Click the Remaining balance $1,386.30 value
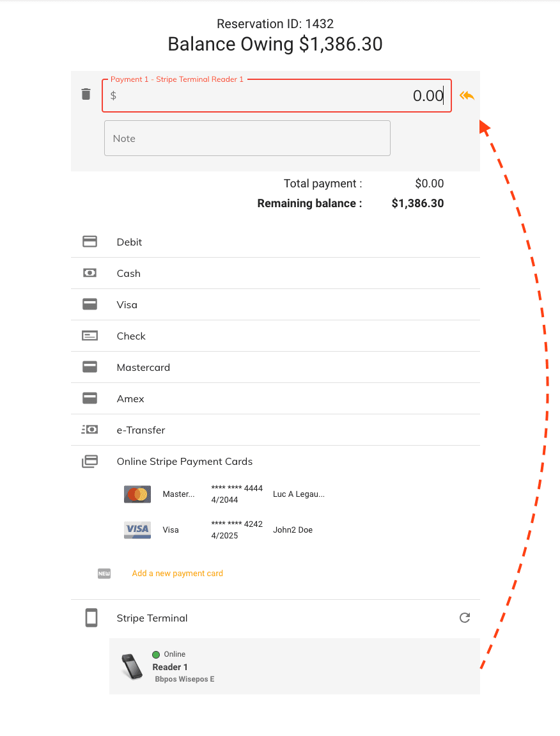The image size is (560, 736). coord(418,203)
